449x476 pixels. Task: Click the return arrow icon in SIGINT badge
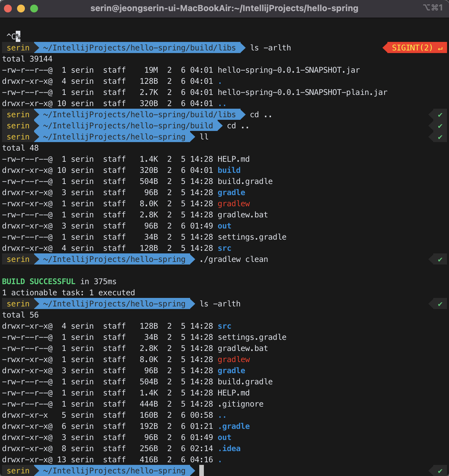[440, 48]
